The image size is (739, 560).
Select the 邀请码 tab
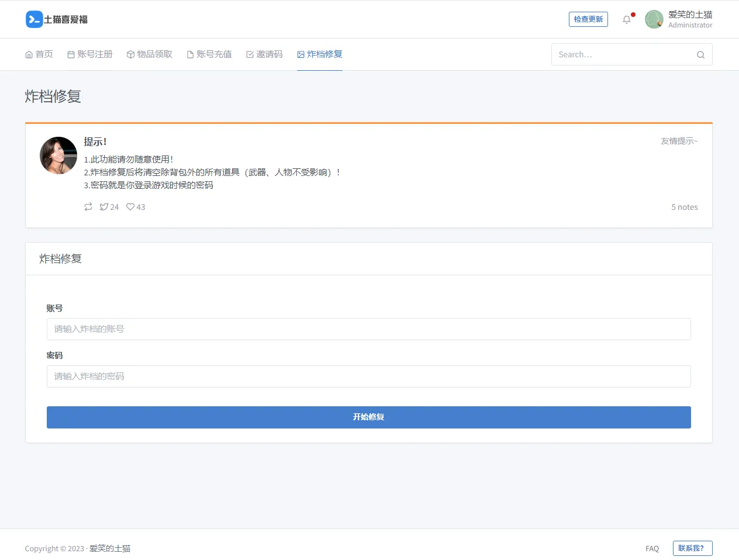tap(264, 54)
